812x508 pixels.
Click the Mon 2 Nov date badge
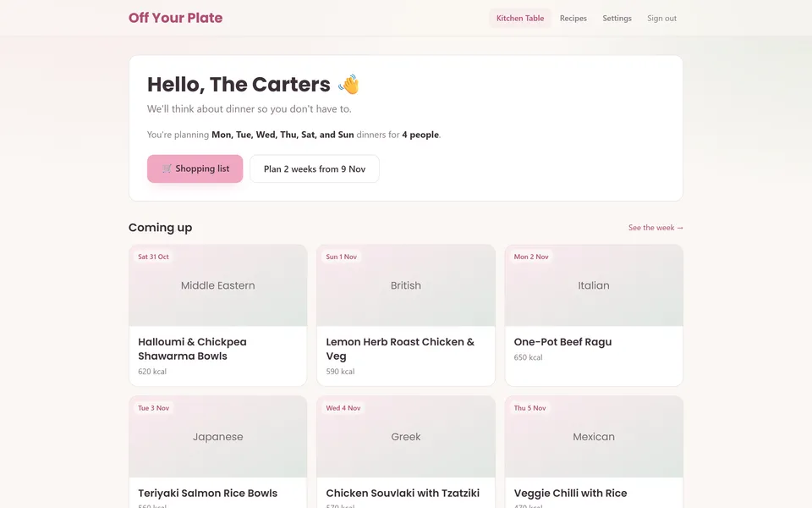click(x=531, y=257)
